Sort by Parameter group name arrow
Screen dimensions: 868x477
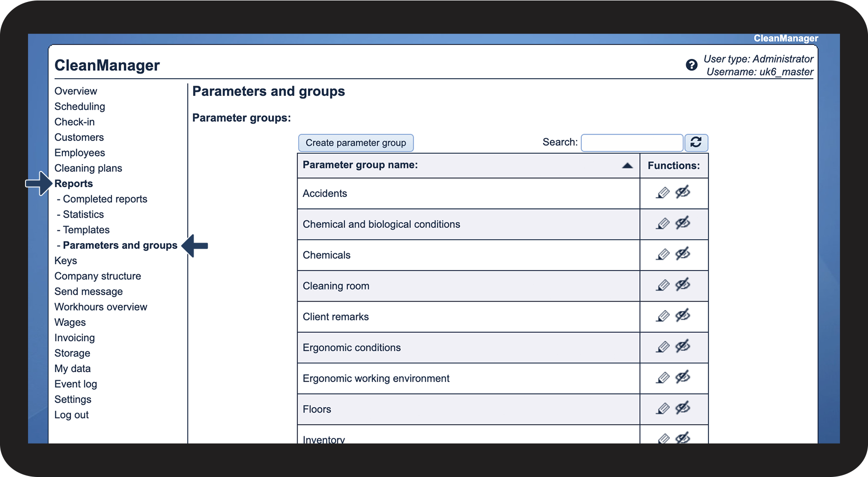coord(627,166)
